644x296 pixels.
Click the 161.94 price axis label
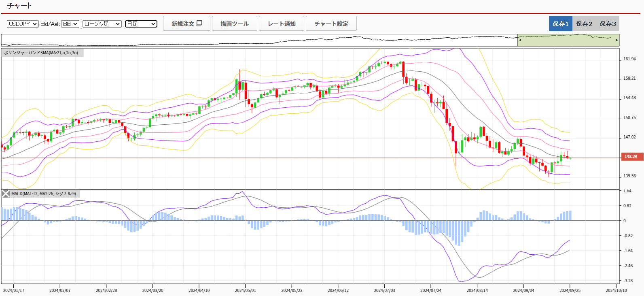[x=629, y=59]
